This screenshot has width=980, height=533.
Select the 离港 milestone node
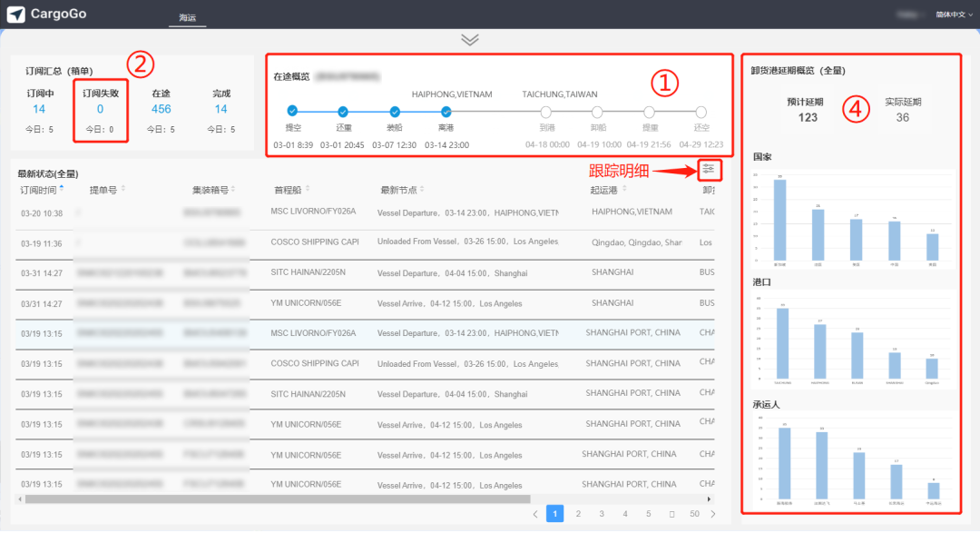[x=446, y=112]
